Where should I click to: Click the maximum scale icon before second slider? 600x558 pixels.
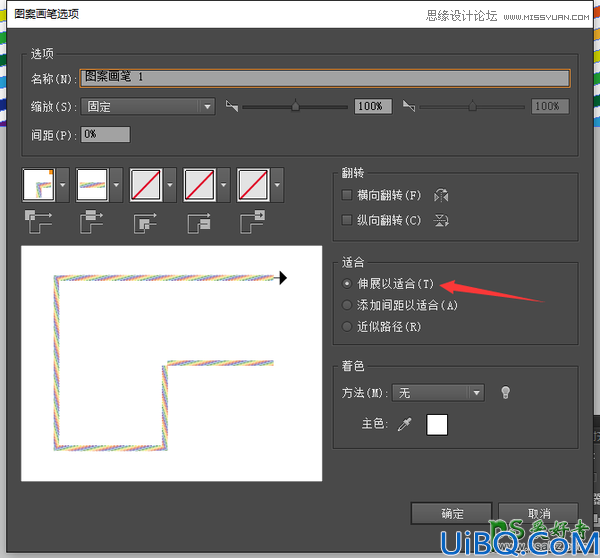tap(409, 106)
